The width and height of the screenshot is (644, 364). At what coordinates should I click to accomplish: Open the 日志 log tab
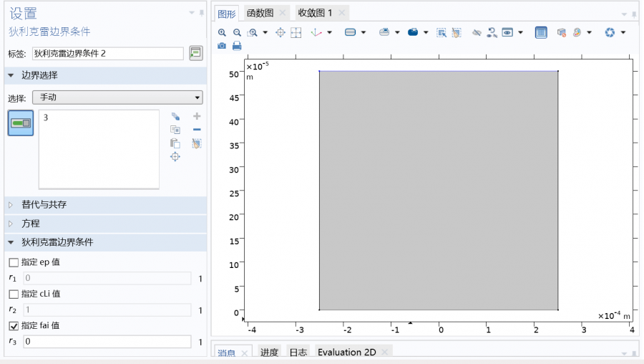298,353
